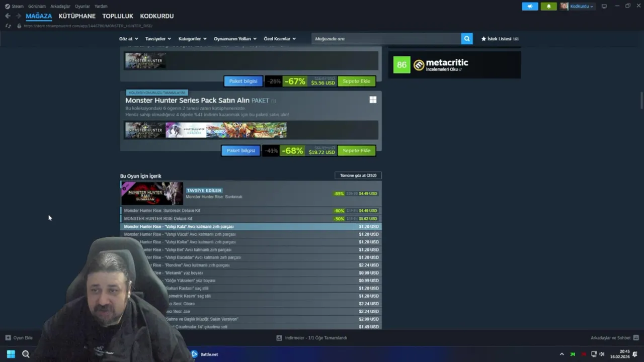Open downloads icon in bottom bar
The height and width of the screenshot is (362, 644).
point(279,338)
